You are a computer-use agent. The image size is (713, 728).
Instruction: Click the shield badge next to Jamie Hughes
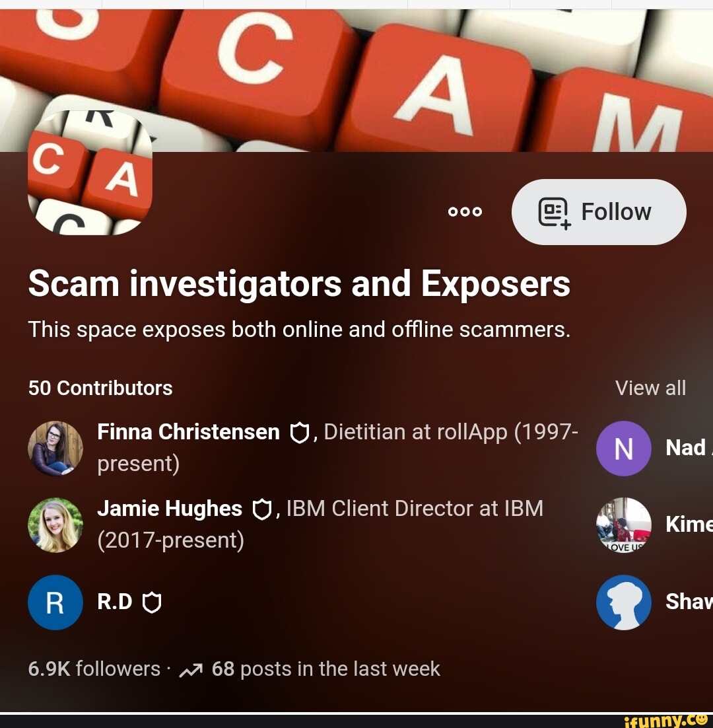[261, 509]
